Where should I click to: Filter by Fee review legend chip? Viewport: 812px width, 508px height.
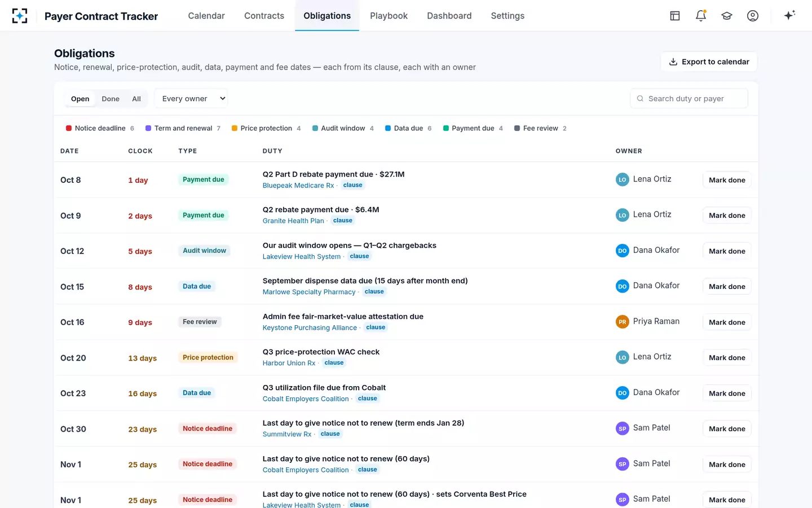pyautogui.click(x=540, y=128)
